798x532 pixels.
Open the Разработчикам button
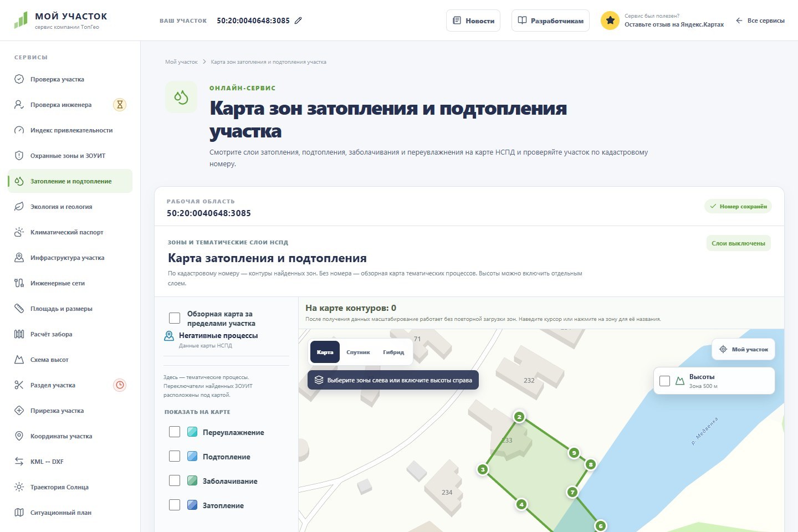(x=550, y=21)
